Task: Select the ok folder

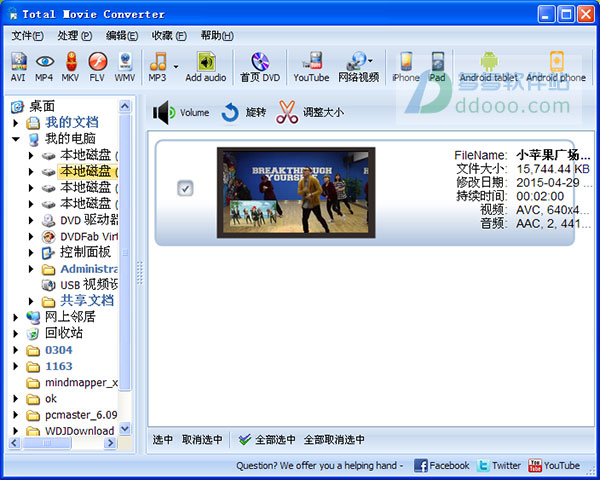Action: (x=51, y=399)
